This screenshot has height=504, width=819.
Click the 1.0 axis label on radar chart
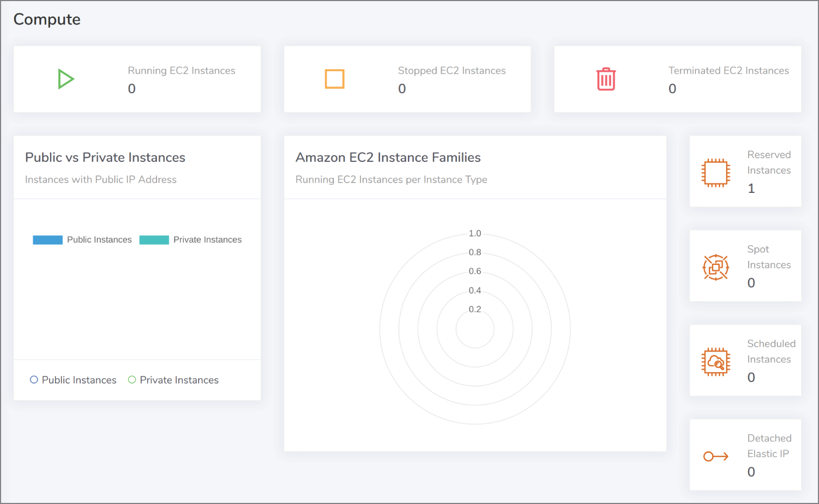[x=475, y=233]
